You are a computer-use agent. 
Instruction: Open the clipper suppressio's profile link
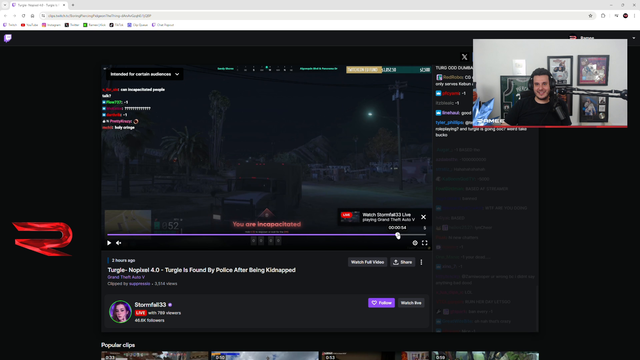[x=140, y=284]
